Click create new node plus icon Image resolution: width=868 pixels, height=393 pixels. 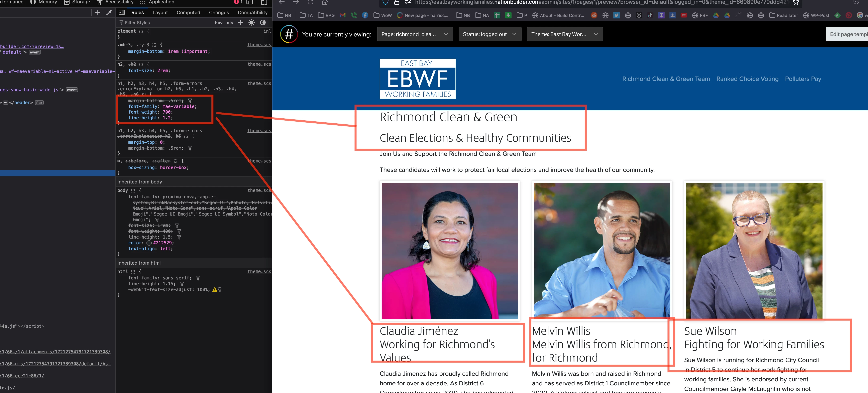pyautogui.click(x=98, y=12)
